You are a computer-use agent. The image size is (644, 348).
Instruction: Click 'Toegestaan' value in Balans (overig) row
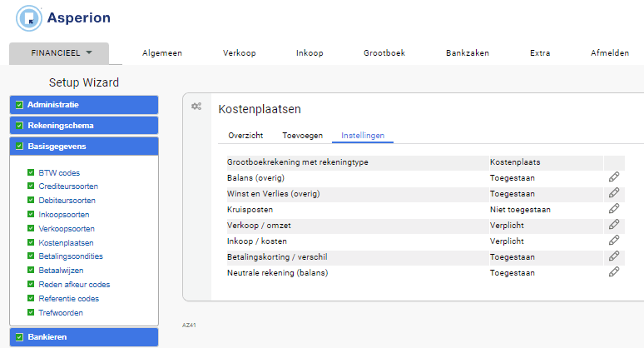pos(513,178)
